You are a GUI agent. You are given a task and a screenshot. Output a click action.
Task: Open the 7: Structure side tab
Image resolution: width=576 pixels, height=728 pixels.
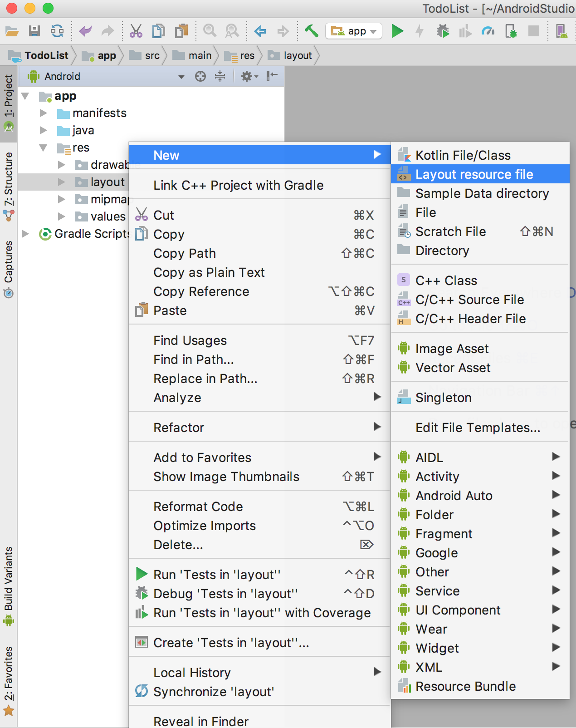[x=9, y=186]
